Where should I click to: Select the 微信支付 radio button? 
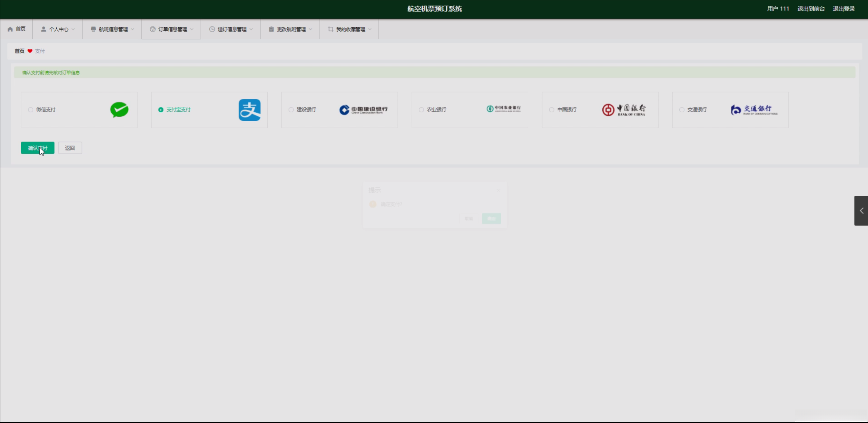(31, 110)
